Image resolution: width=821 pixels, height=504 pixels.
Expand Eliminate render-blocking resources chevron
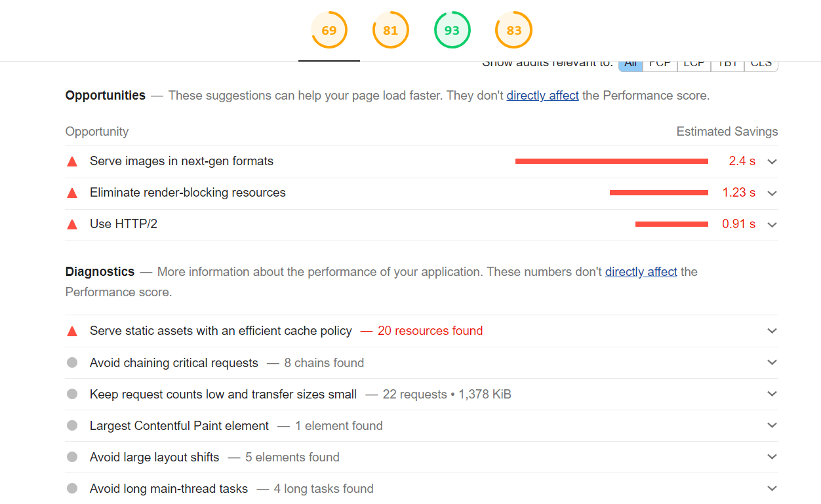point(772,193)
